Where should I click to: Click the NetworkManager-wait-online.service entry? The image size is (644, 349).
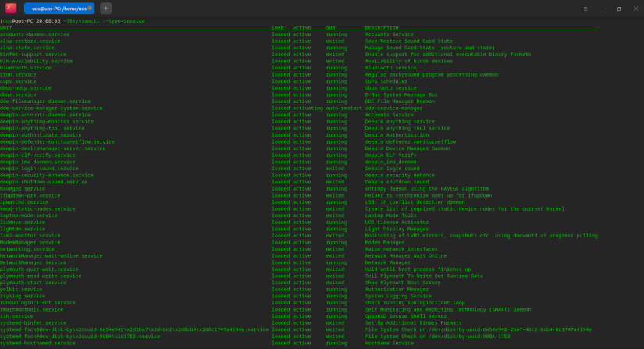51,255
